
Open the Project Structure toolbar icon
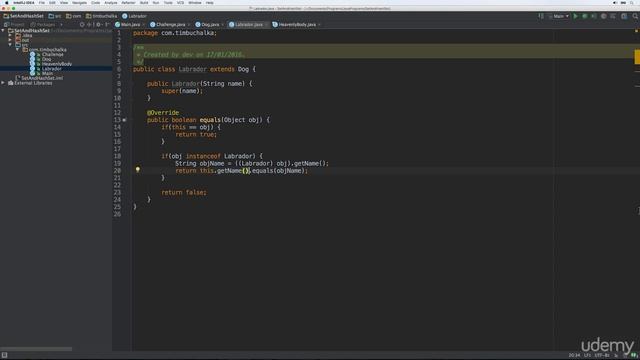pyautogui.click(x=624, y=16)
